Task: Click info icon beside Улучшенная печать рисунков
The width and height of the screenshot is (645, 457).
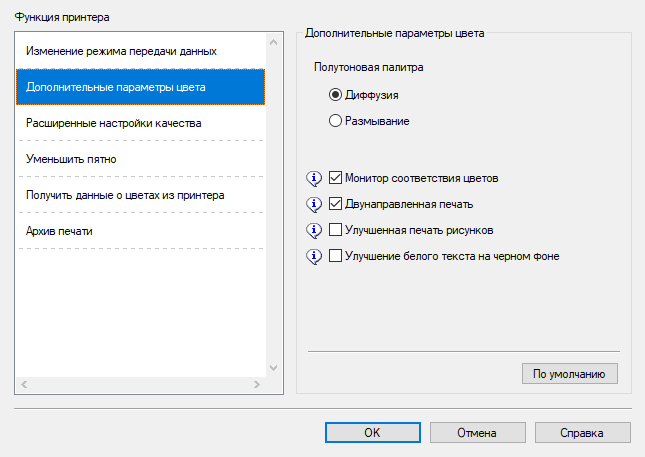Action: pos(314,230)
